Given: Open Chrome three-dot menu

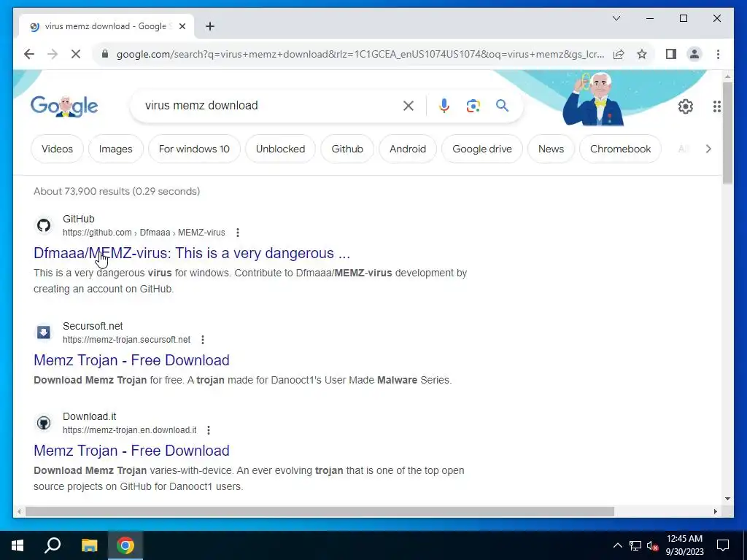Looking at the screenshot, I should pos(718,54).
